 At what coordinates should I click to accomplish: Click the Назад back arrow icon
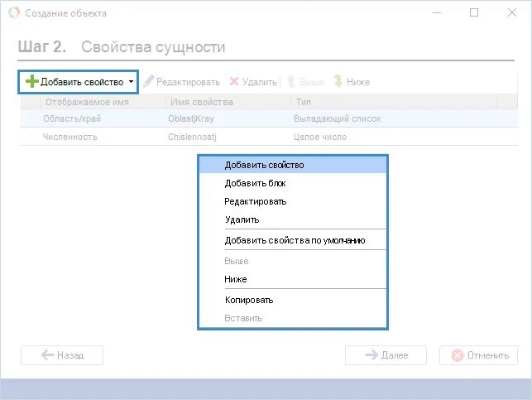tap(47, 354)
